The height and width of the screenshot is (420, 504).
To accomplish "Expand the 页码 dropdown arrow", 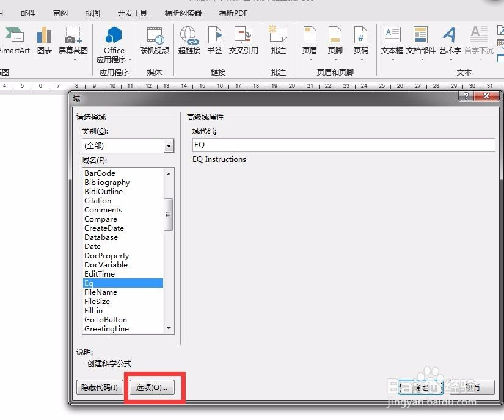I will click(x=362, y=60).
